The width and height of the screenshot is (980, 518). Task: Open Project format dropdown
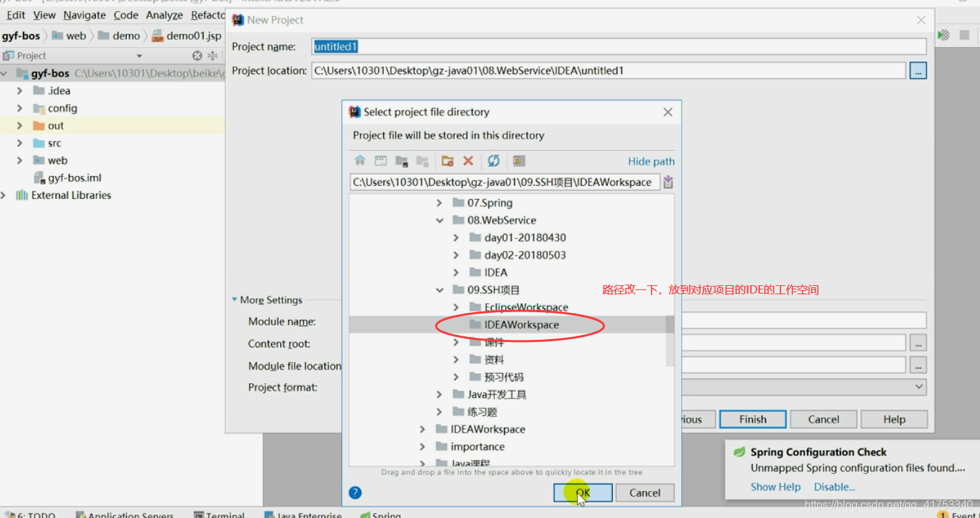point(919,387)
